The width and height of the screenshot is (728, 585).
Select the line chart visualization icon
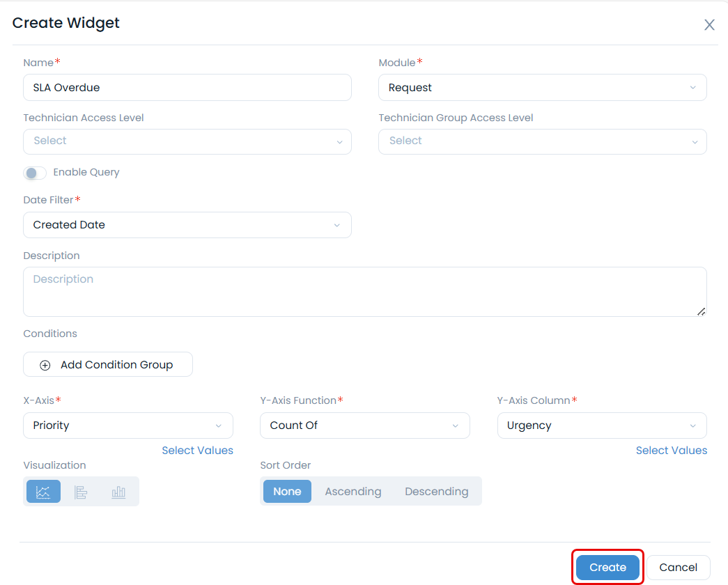click(x=43, y=491)
